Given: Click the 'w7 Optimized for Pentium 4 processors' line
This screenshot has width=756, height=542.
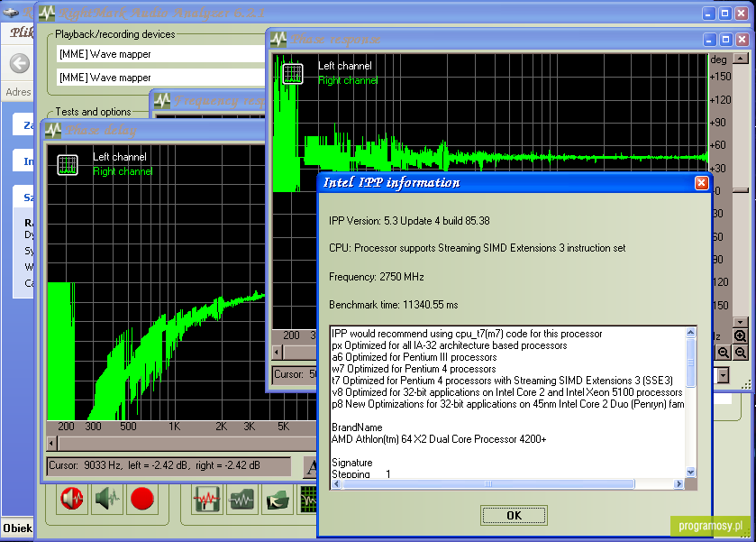Looking at the screenshot, I should point(414,369).
